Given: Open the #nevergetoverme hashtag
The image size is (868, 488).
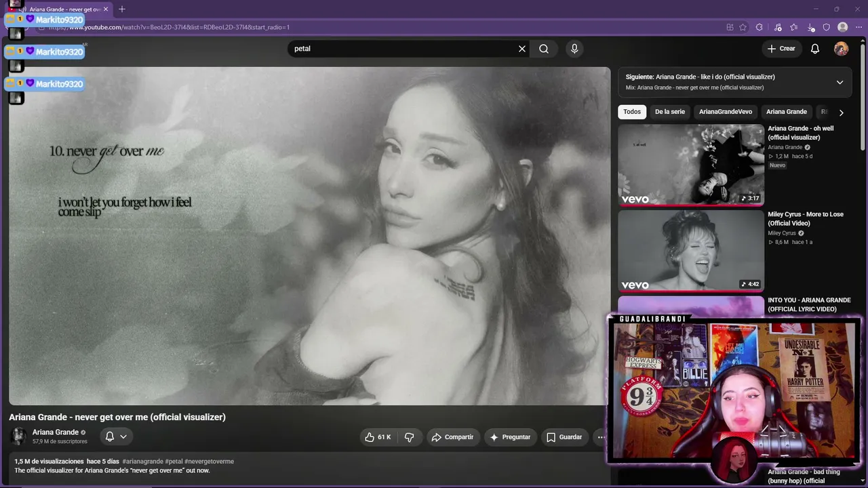Looking at the screenshot, I should 209,462.
